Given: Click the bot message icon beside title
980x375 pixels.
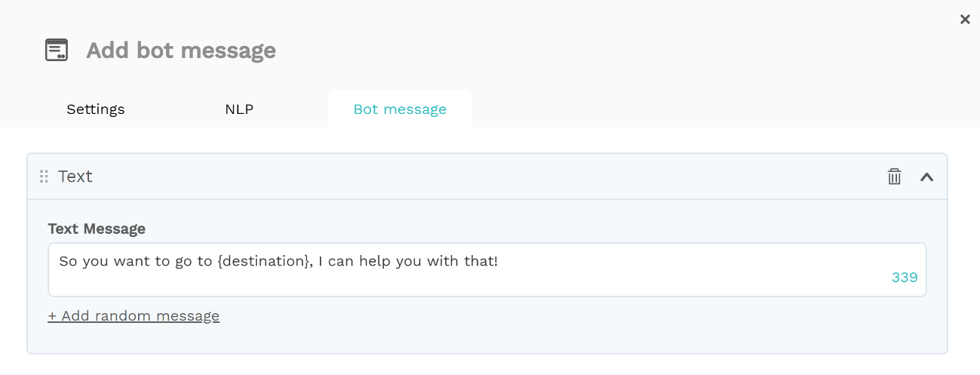Looking at the screenshot, I should coord(57,50).
